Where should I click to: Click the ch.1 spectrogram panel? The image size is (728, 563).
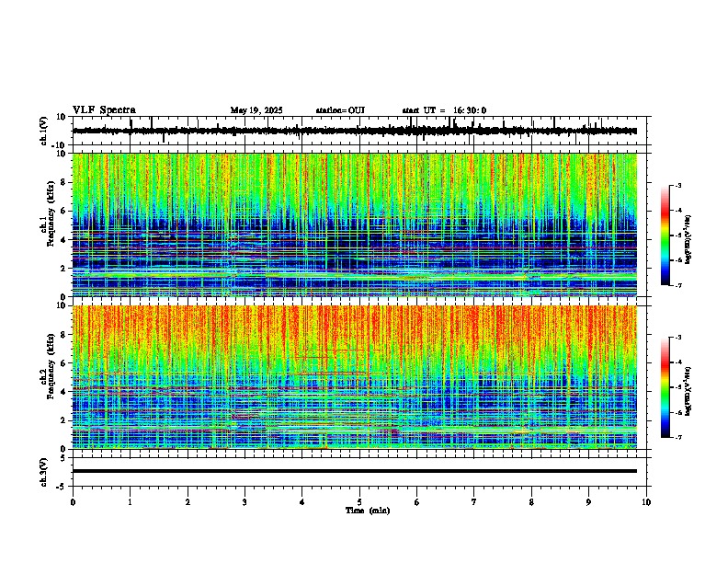click(x=355, y=224)
